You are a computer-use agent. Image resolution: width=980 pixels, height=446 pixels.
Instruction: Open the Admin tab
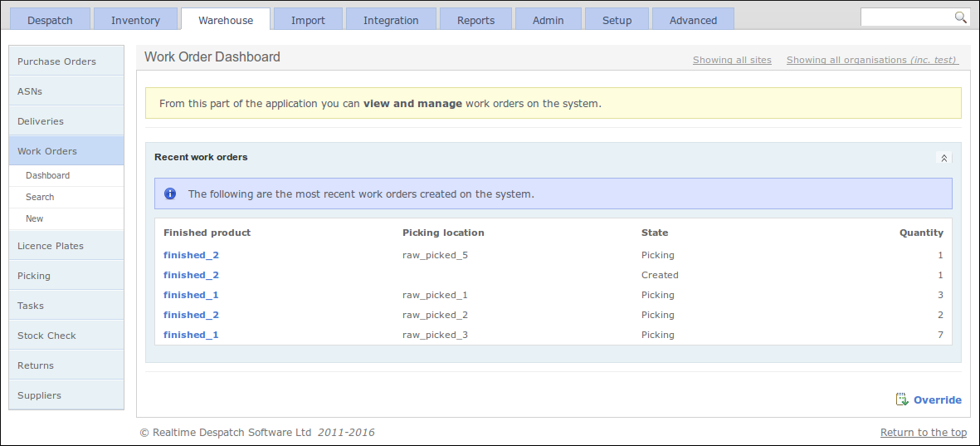(x=549, y=20)
